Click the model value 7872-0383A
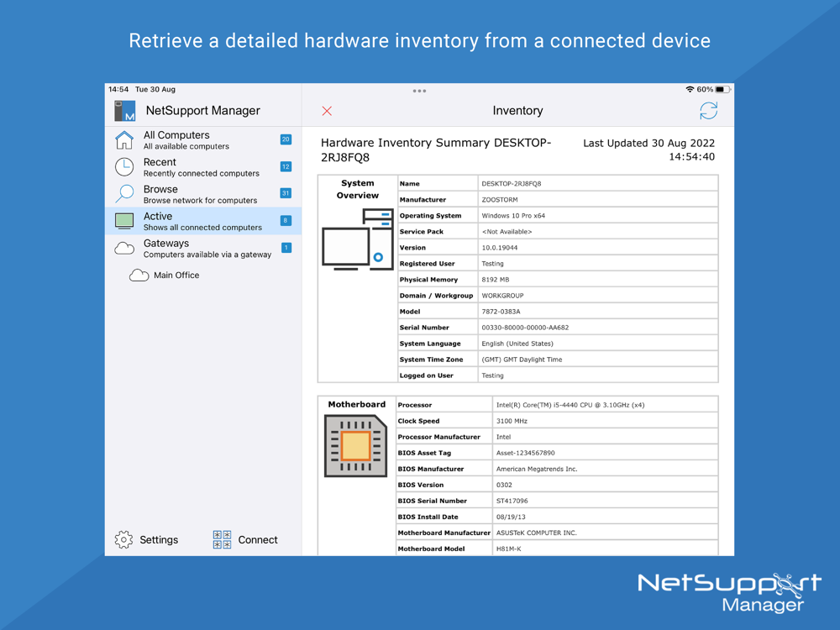The image size is (840, 630). click(x=501, y=312)
